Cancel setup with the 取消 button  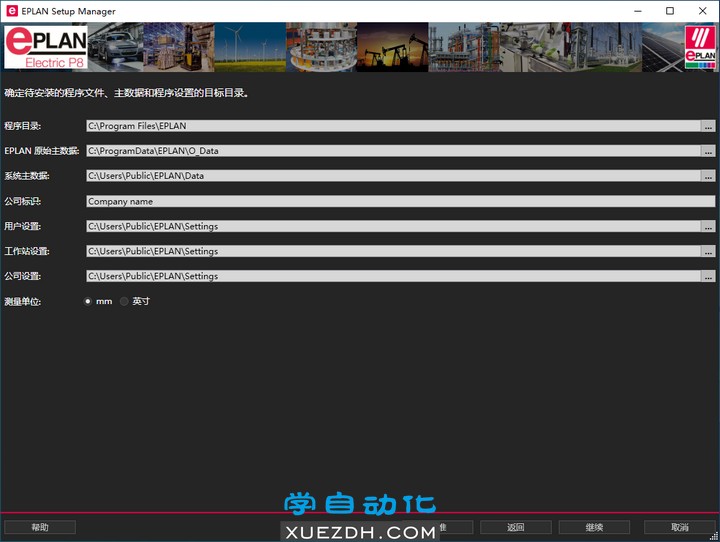pyautogui.click(x=680, y=527)
